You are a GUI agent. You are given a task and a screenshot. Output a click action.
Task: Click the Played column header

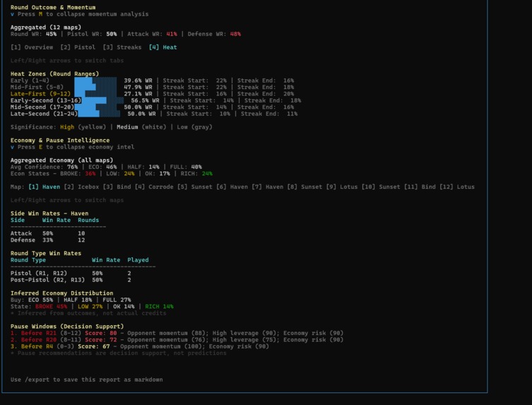pos(138,259)
